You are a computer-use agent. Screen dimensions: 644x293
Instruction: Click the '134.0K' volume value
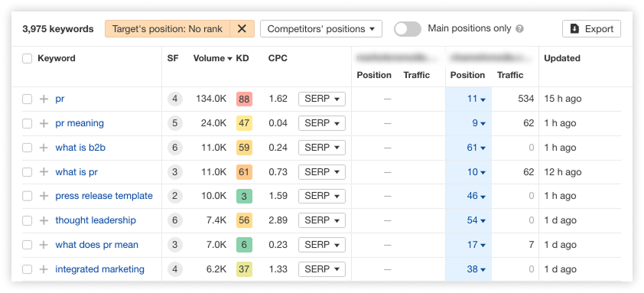coord(211,99)
